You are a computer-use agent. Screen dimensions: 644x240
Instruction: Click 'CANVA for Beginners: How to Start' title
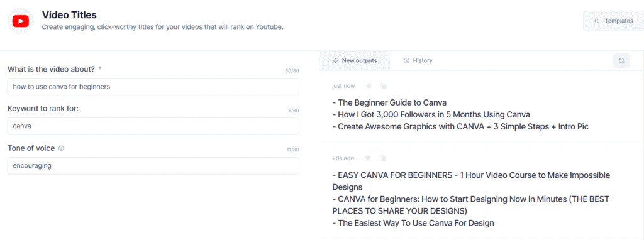click(x=470, y=205)
